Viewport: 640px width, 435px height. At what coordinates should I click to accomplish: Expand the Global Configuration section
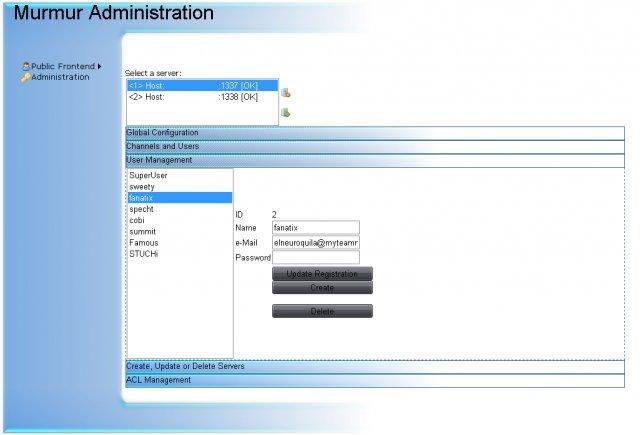(x=375, y=133)
